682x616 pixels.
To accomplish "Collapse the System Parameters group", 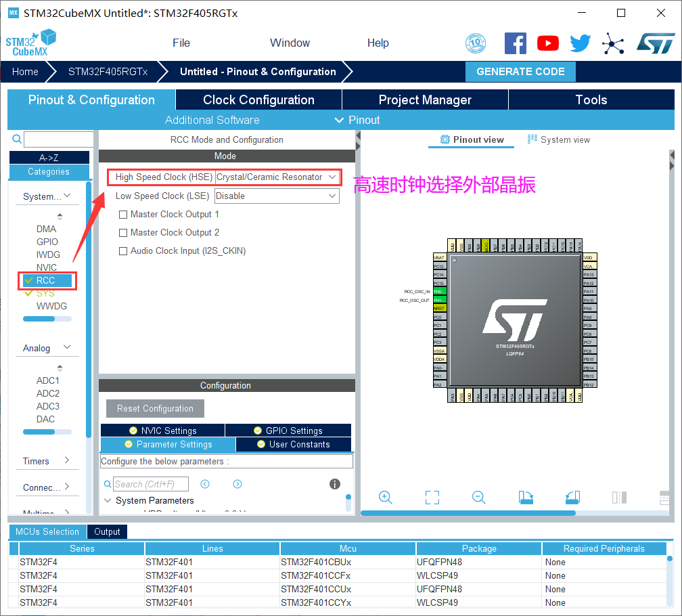I will [x=108, y=500].
